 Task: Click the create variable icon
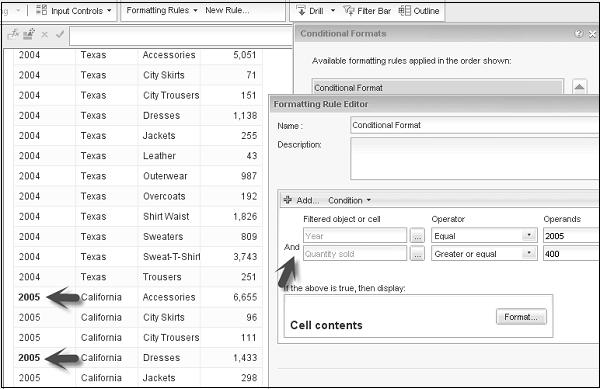coord(29,34)
